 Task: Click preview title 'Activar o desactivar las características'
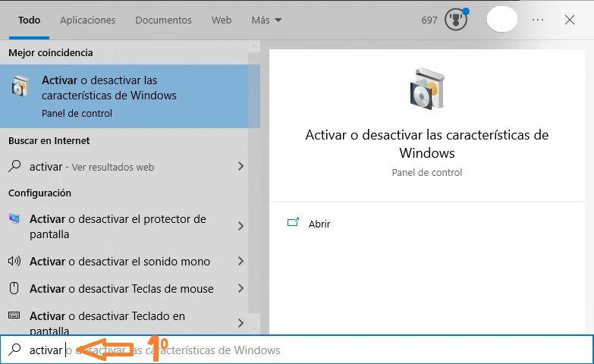click(x=427, y=144)
